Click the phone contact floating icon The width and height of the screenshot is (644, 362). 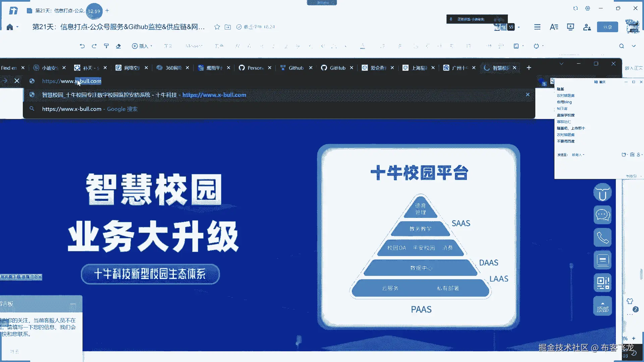click(x=602, y=238)
